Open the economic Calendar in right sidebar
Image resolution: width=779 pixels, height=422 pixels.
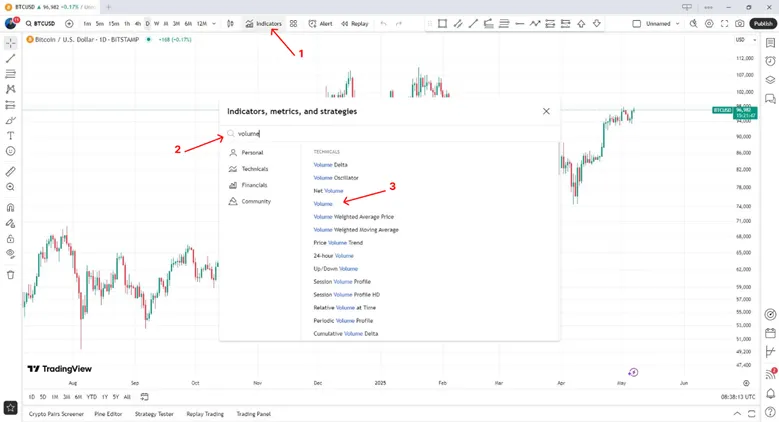coord(770,333)
